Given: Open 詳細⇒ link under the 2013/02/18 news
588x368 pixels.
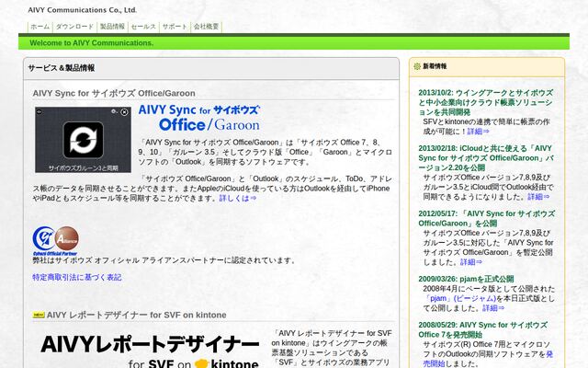Looking at the screenshot, I should 538,197.
